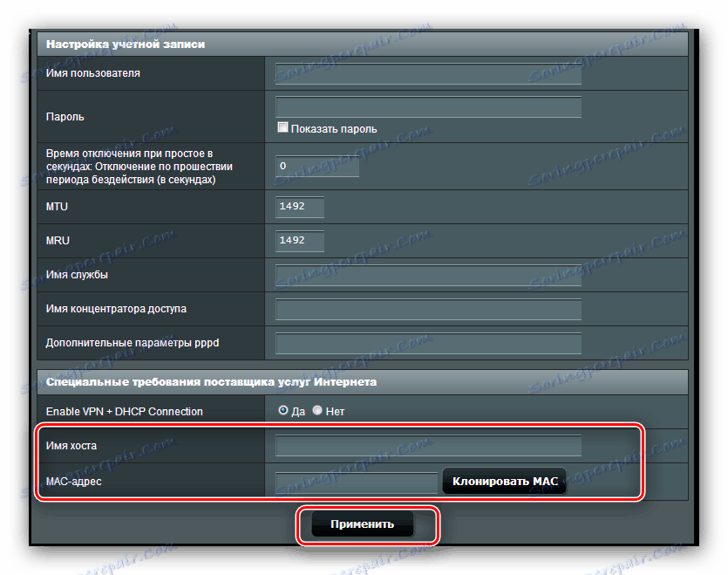This screenshot has width=728, height=575.
Task: Enable the Показать пароль checkbox
Action: (x=282, y=127)
